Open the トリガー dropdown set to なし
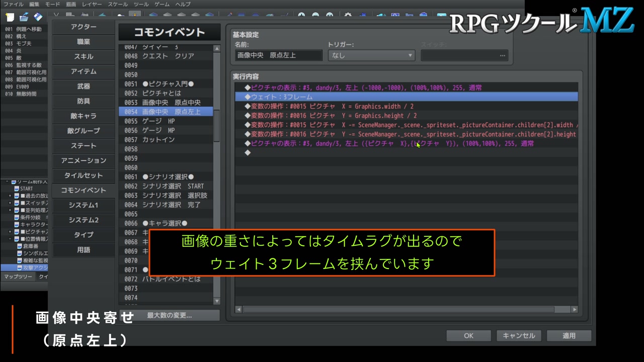Screen dimensions: 644x362 pyautogui.click(x=371, y=55)
